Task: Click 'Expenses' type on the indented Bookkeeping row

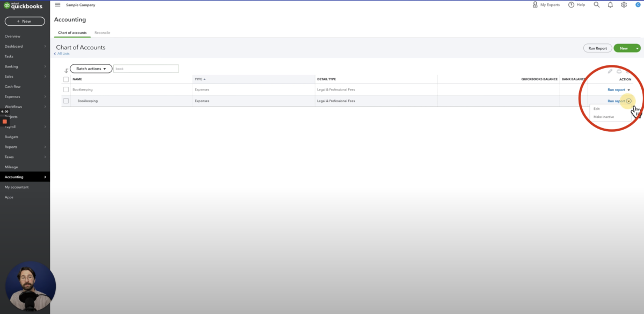Action: pos(202,101)
